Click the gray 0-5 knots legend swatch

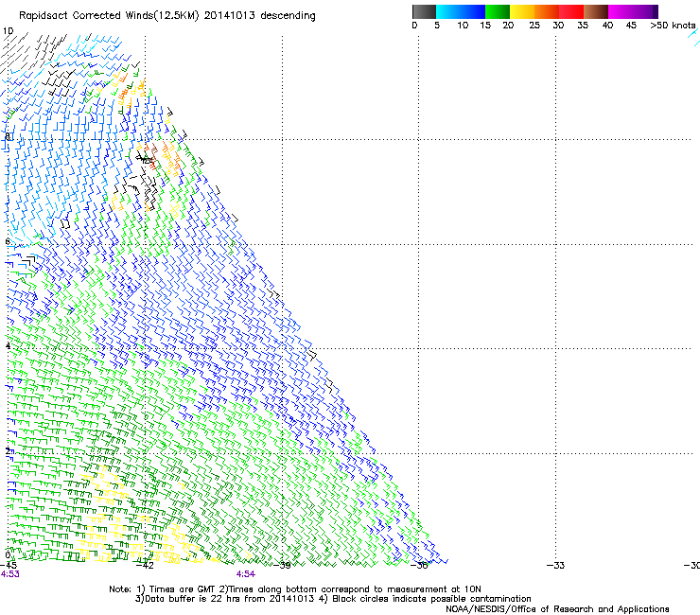[424, 11]
